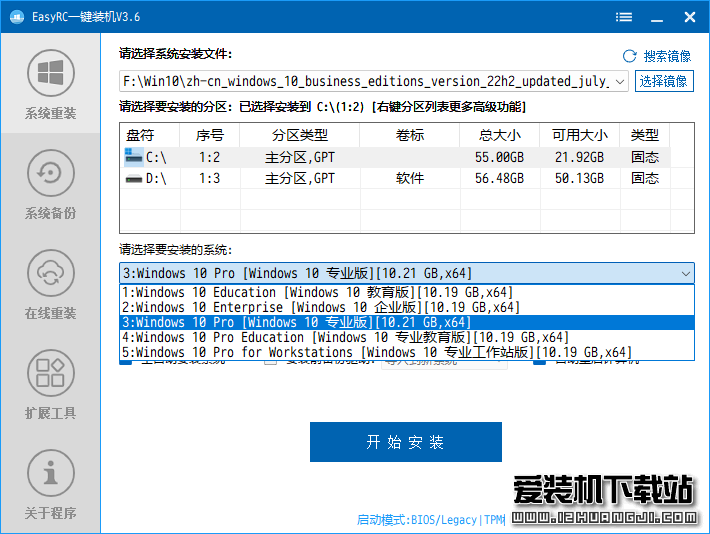Image resolution: width=710 pixels, height=534 pixels.
Task: Click the 类型 column header
Action: pos(645,135)
